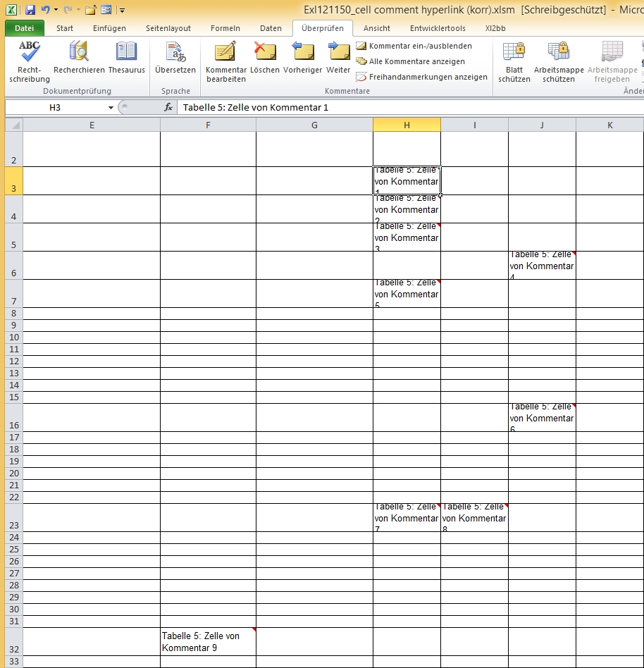Open the Undo history dropdown arrow
The image size is (644, 668).
tap(56, 11)
